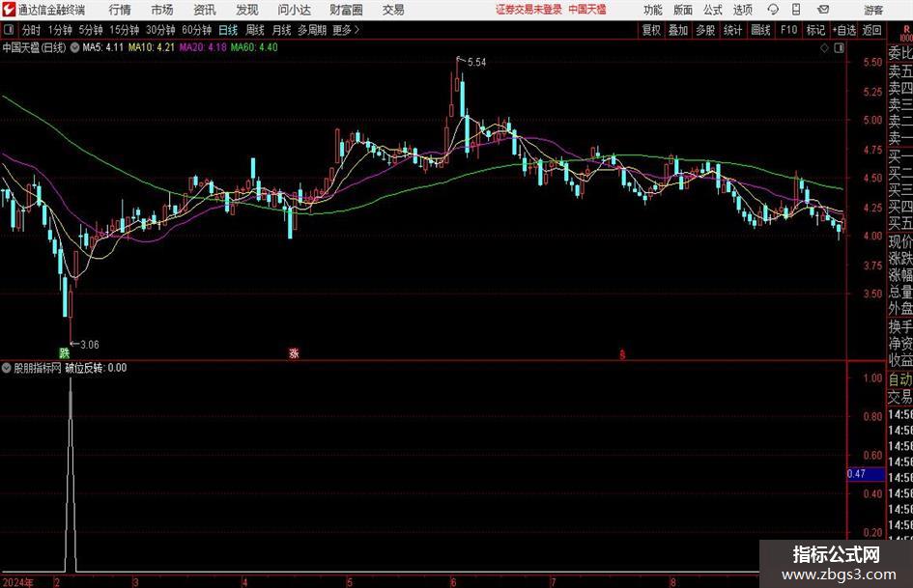Open the headset customer service icon
This screenshot has width=913, height=588.
click(x=773, y=10)
